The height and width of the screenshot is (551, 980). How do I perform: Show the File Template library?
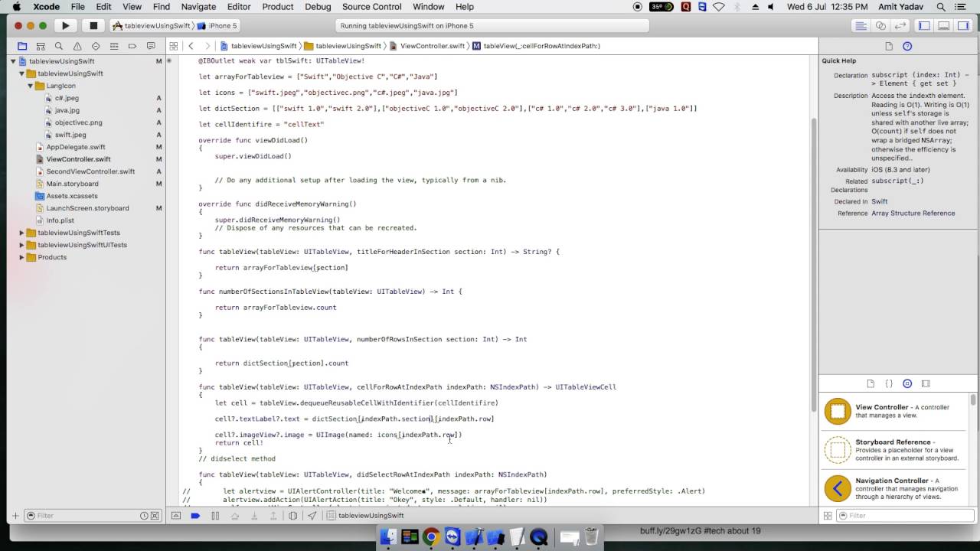pyautogui.click(x=871, y=383)
